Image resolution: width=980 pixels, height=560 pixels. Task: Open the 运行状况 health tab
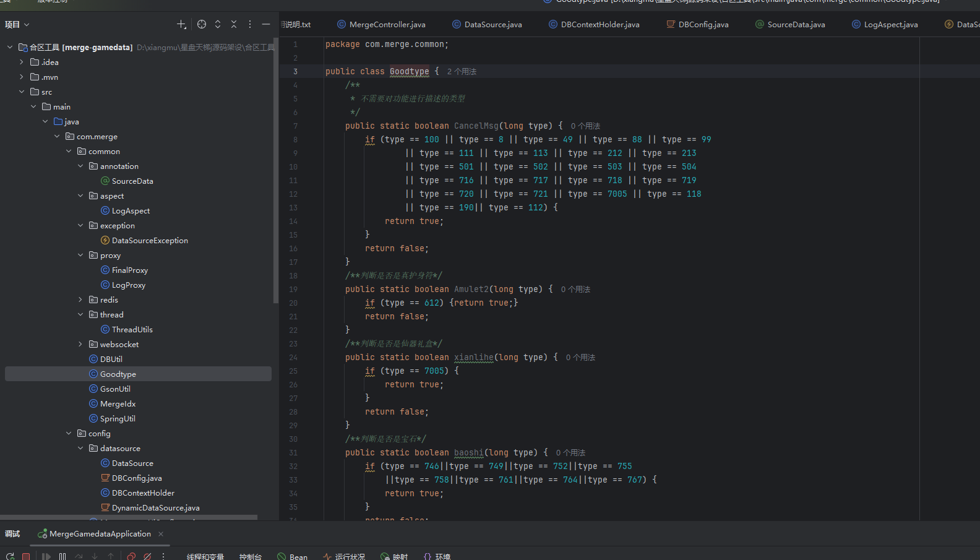(344, 556)
